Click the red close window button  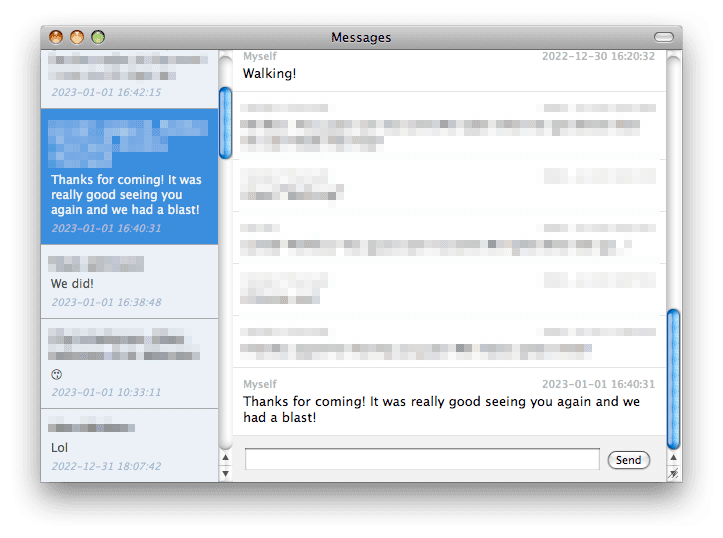tap(56, 37)
